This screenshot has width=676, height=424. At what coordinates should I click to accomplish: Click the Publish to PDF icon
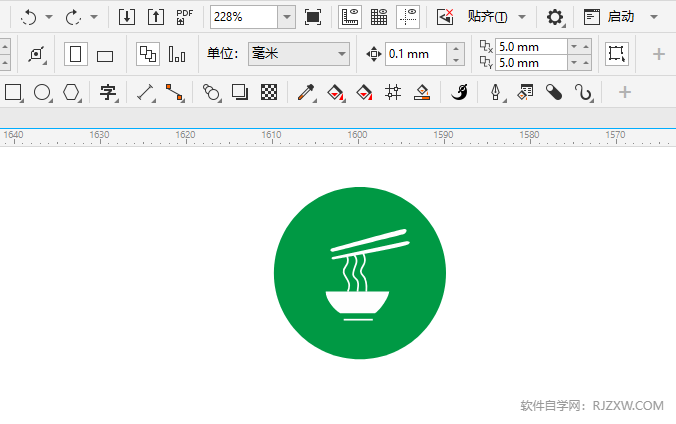[184, 17]
